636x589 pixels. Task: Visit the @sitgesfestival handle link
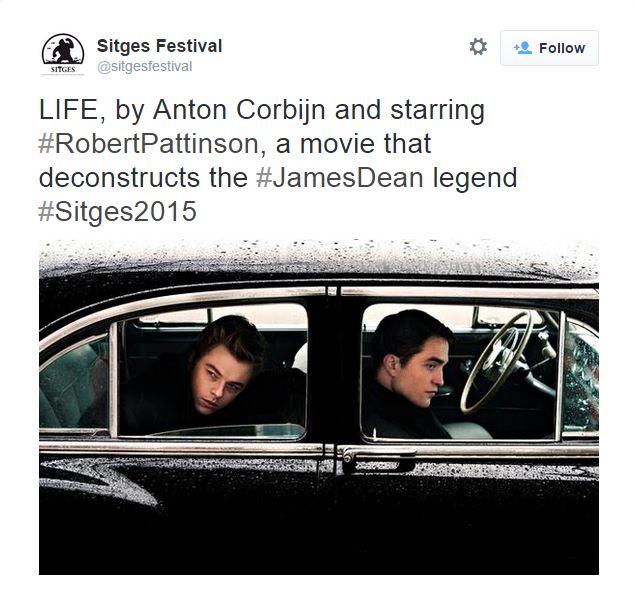click(144, 67)
